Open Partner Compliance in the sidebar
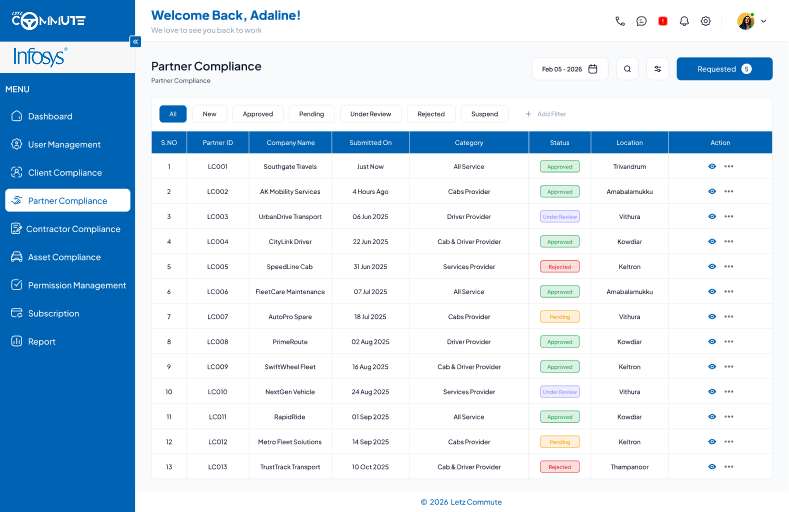Image resolution: width=789 pixels, height=512 pixels. pos(67,201)
